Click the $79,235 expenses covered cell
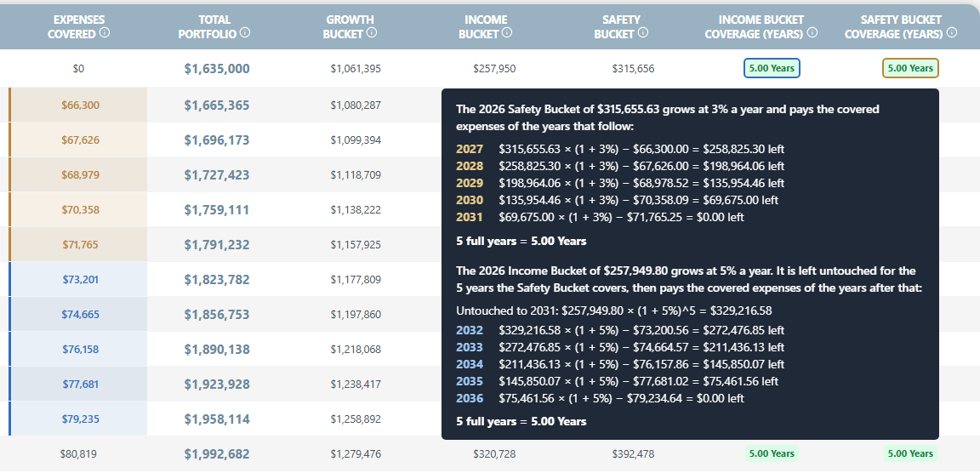 (80, 419)
